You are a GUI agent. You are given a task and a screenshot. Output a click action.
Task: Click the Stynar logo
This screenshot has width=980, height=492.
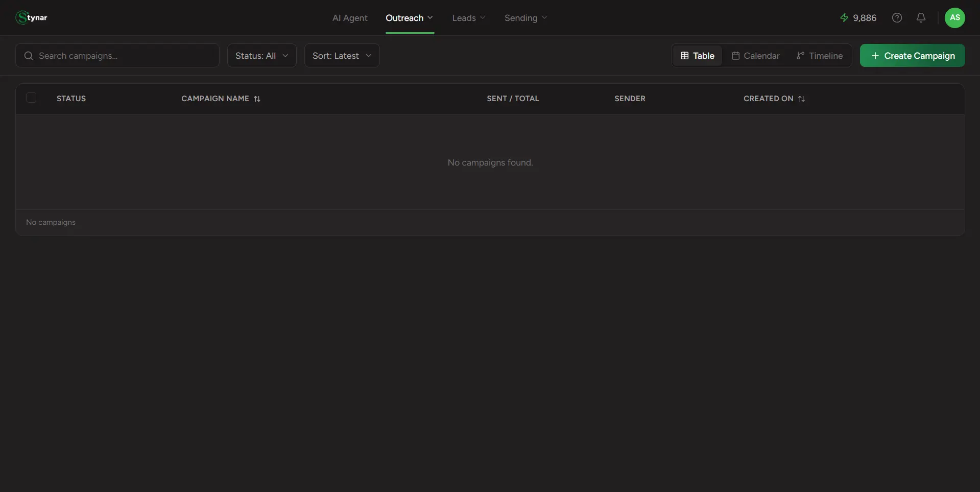tap(31, 17)
